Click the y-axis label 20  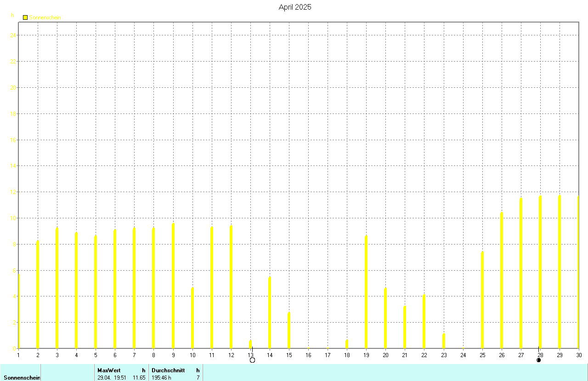(13, 87)
